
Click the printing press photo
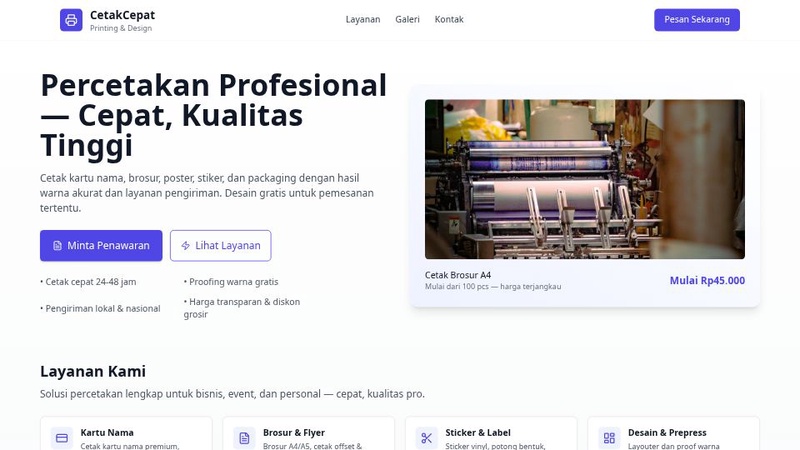click(585, 179)
